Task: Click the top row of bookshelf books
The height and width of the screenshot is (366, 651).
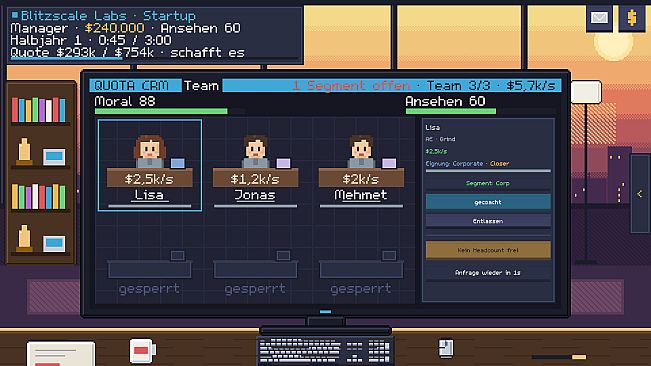Action: (x=39, y=110)
